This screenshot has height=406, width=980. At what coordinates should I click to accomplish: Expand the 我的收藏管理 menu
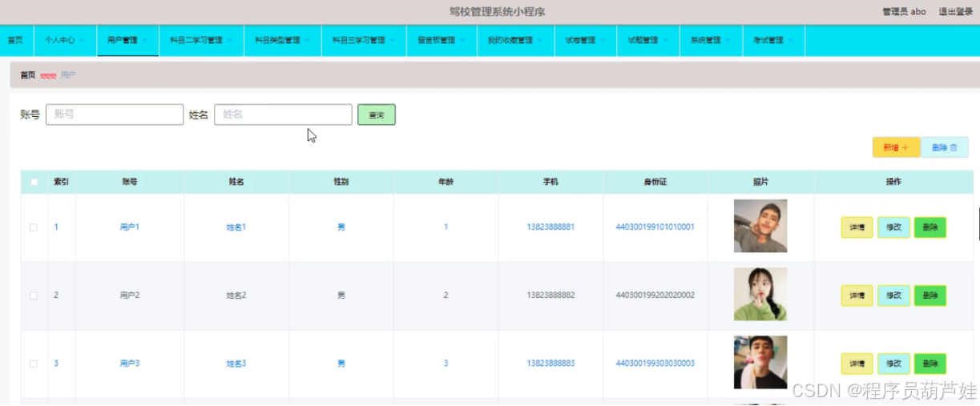(515, 40)
